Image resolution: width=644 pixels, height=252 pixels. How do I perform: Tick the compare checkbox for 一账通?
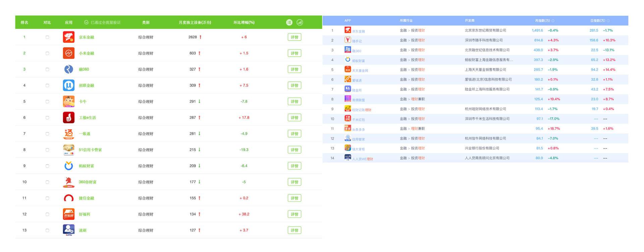[47, 134]
